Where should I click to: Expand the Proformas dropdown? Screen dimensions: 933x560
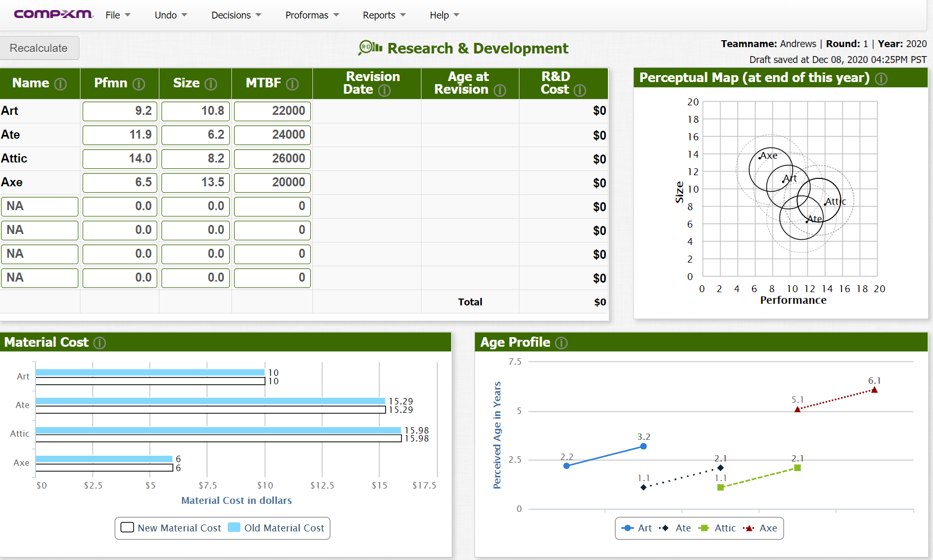click(312, 15)
